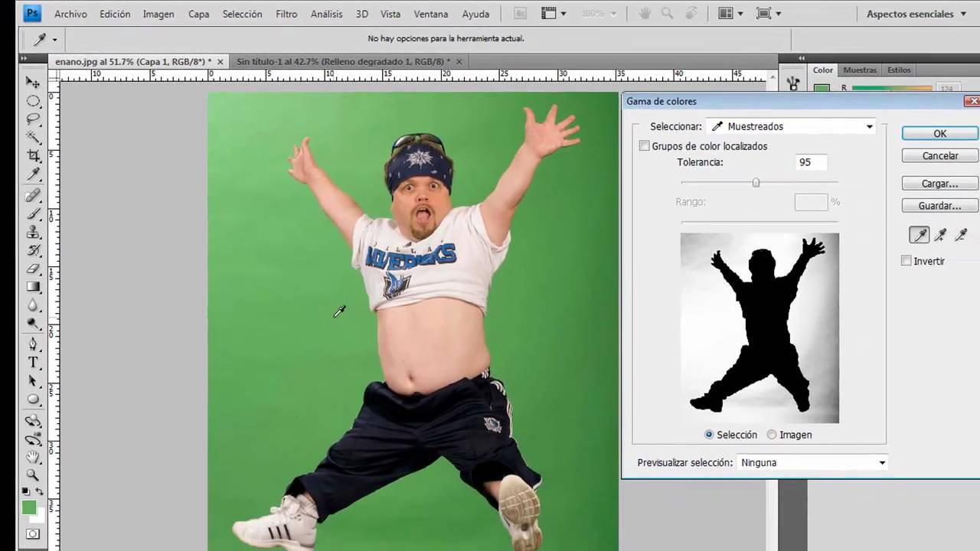Choose the Imagen radio button
This screenshot has height=551, width=980.
772,435
